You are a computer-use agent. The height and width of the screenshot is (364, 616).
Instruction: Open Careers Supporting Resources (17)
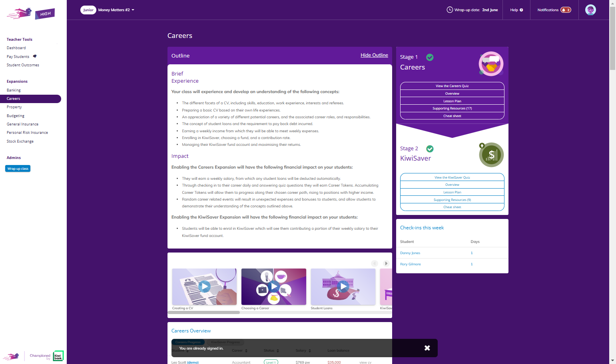click(x=452, y=108)
